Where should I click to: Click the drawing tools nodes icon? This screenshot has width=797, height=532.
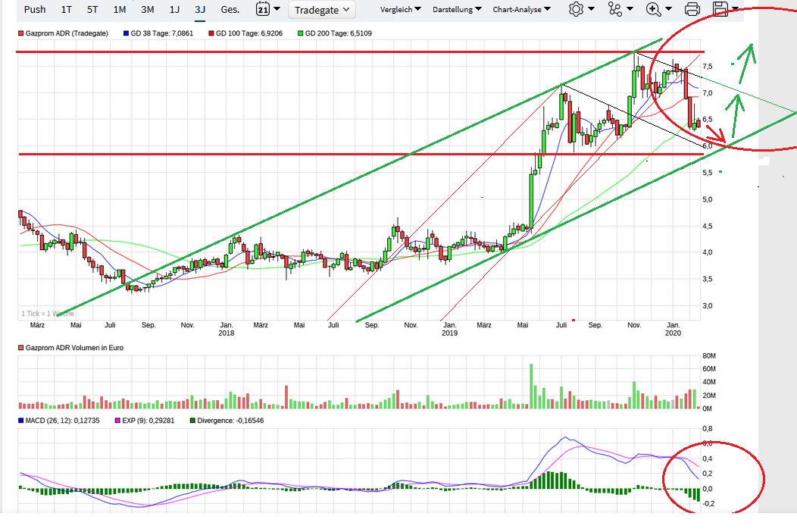point(615,9)
